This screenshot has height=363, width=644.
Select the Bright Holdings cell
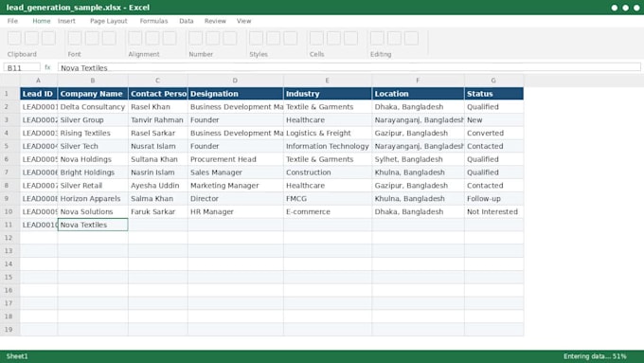click(x=93, y=172)
